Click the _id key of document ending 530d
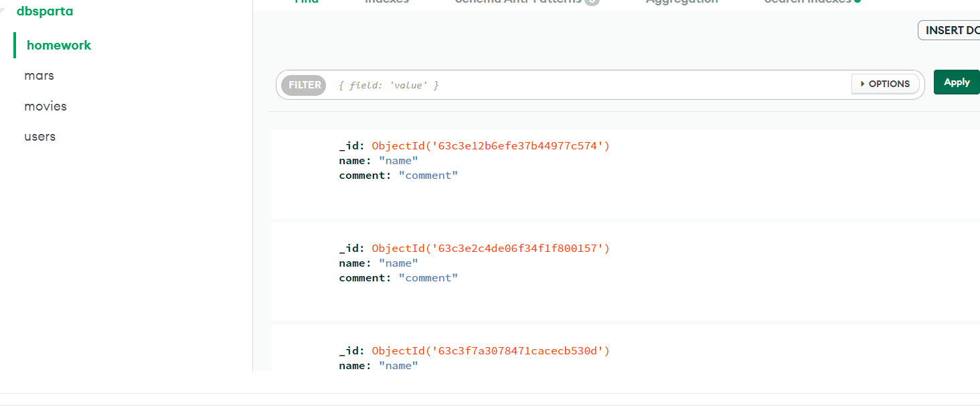 pyautogui.click(x=352, y=351)
